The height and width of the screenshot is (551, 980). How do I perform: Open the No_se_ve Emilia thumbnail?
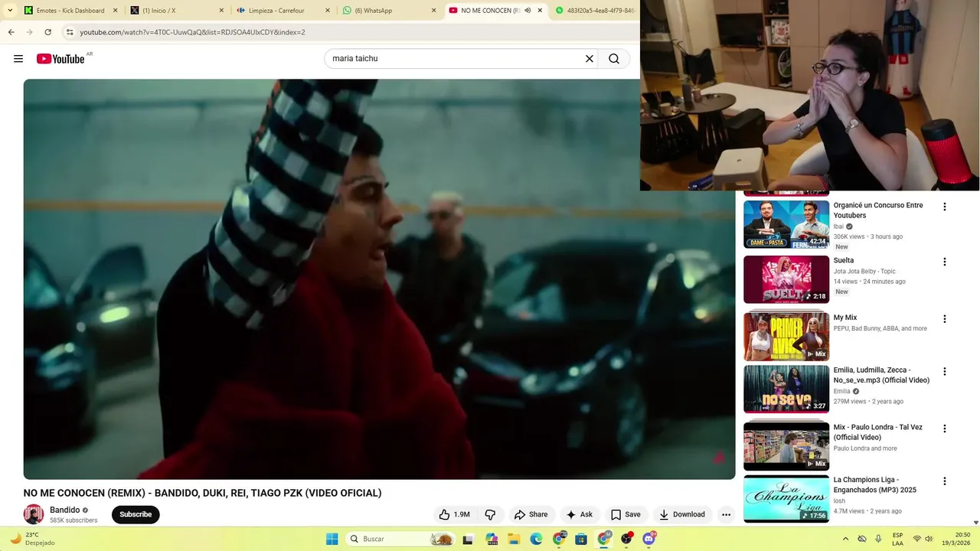pyautogui.click(x=786, y=389)
